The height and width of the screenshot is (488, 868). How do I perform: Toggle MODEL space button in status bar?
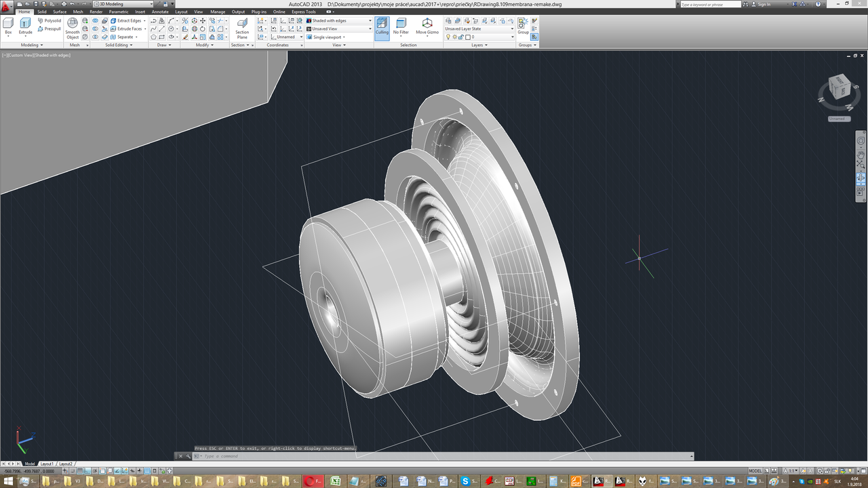pos(755,471)
